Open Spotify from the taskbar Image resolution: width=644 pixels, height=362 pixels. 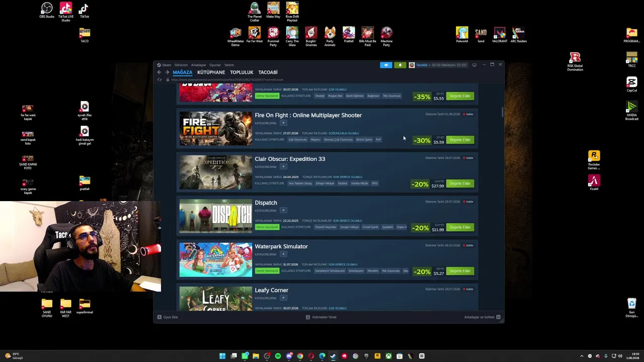pos(278,356)
